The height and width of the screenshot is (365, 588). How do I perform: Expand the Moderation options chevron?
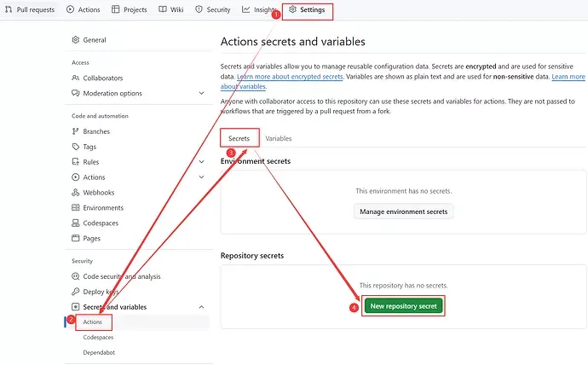click(x=201, y=93)
